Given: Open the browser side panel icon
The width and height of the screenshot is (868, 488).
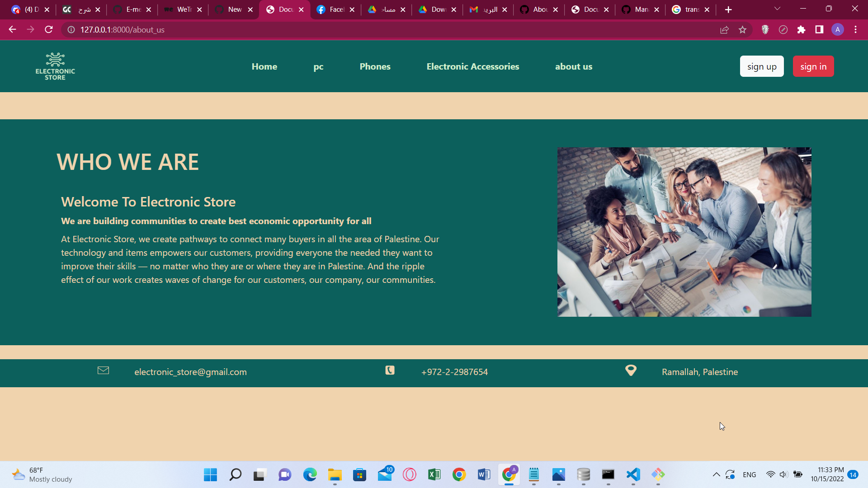Looking at the screenshot, I should click(819, 29).
